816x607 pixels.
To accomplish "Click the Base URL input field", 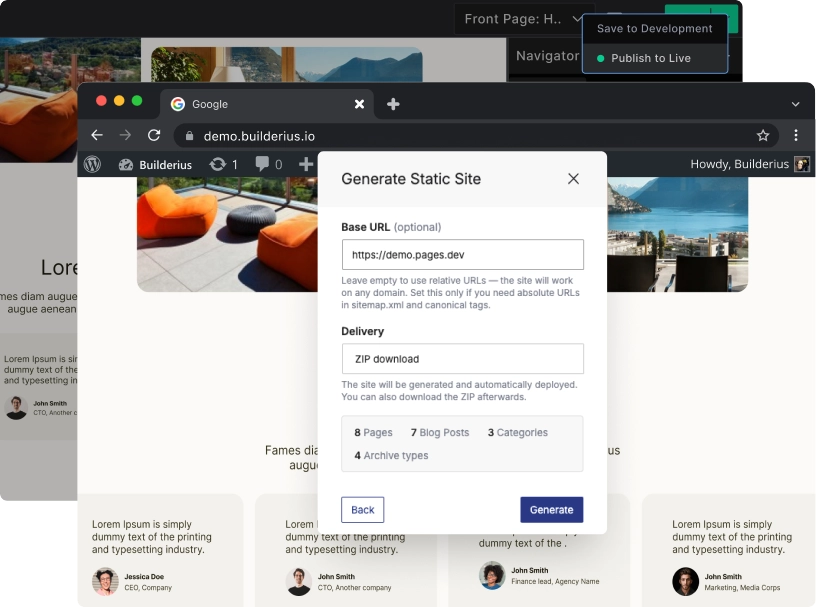I will coord(463,255).
